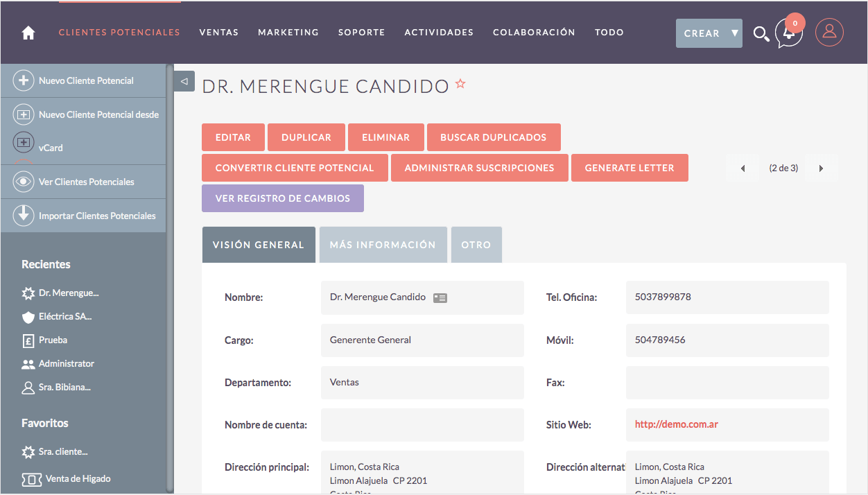This screenshot has height=495, width=868.
Task: Go to the previous record arrow
Action: (743, 168)
